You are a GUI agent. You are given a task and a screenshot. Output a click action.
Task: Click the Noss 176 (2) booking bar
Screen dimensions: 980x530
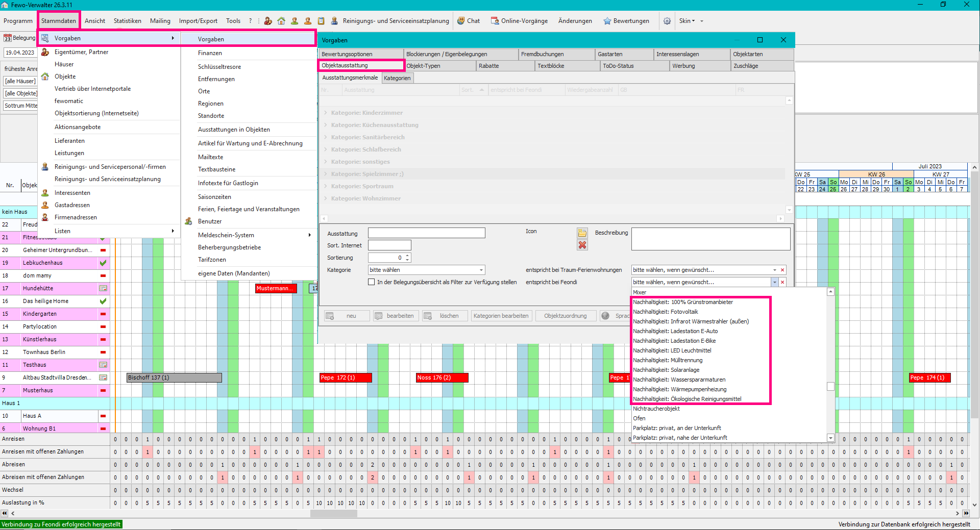tap(442, 377)
